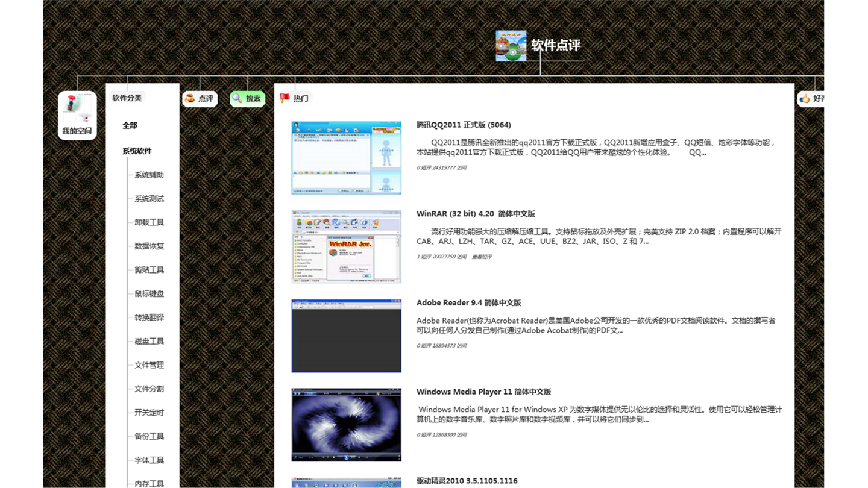Screen dimensions: 868x488
Task: Click the Adobe Reader description paragraph
Action: click(596, 325)
